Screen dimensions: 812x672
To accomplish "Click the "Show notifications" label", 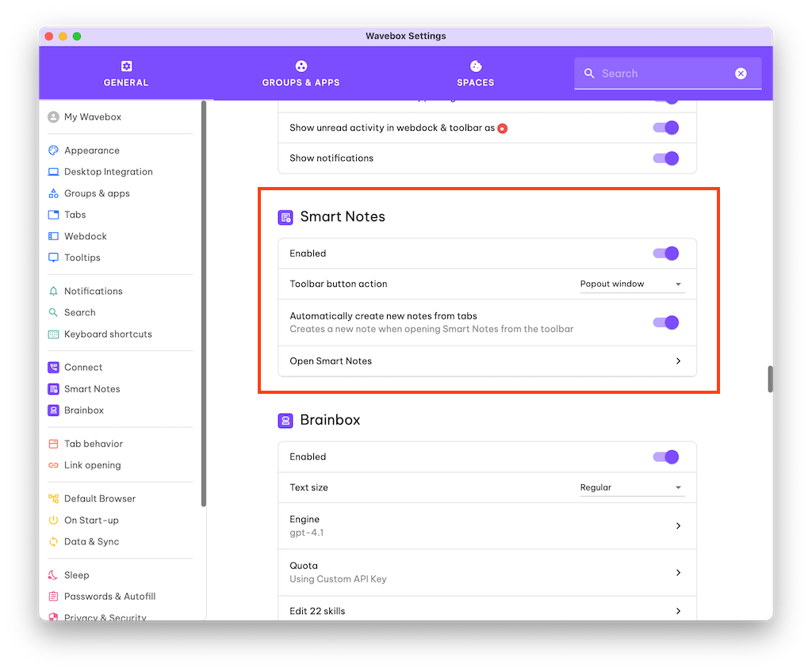I will click(x=331, y=158).
